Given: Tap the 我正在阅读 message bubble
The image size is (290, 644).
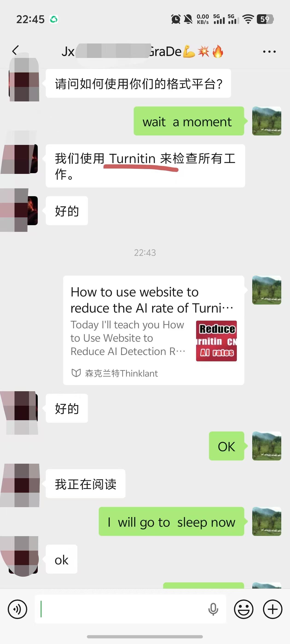Looking at the screenshot, I should click(x=86, y=484).
